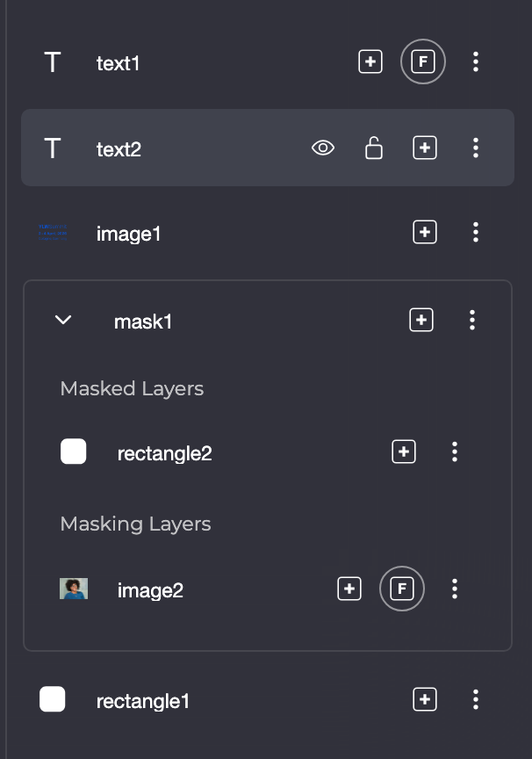Viewport: 532px width, 759px height.
Task: Click the white swatch of rectangle2
Action: pyautogui.click(x=74, y=452)
